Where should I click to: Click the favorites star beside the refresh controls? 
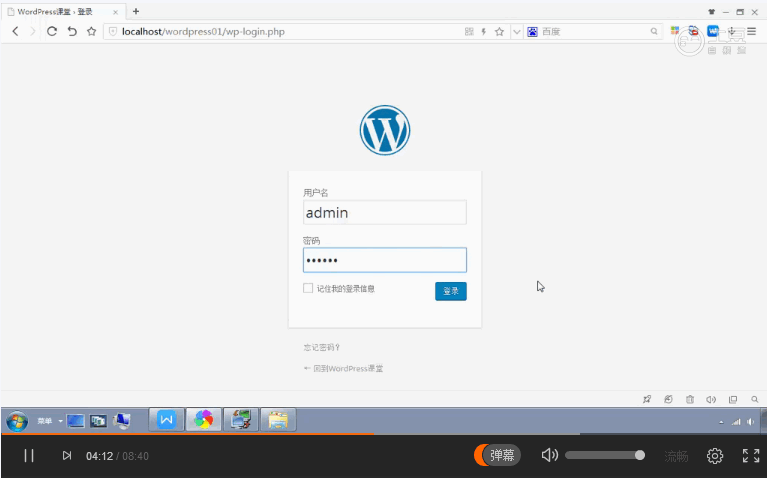[91, 31]
